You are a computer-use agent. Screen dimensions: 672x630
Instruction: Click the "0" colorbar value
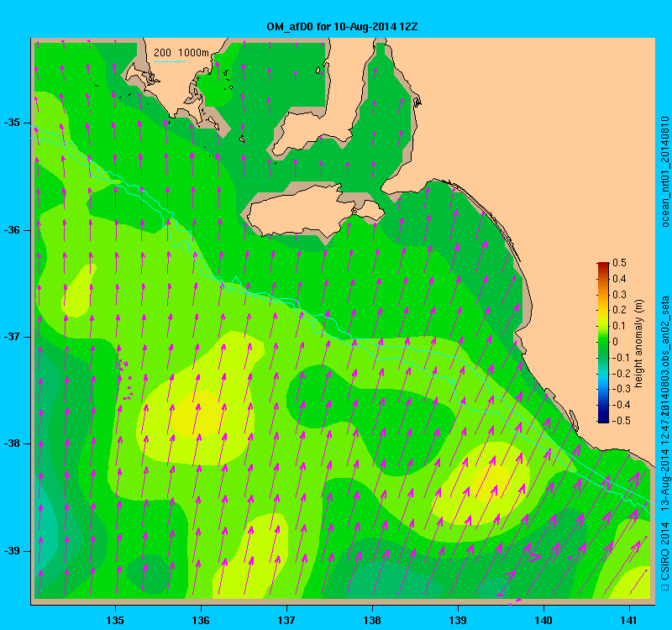[616, 342]
